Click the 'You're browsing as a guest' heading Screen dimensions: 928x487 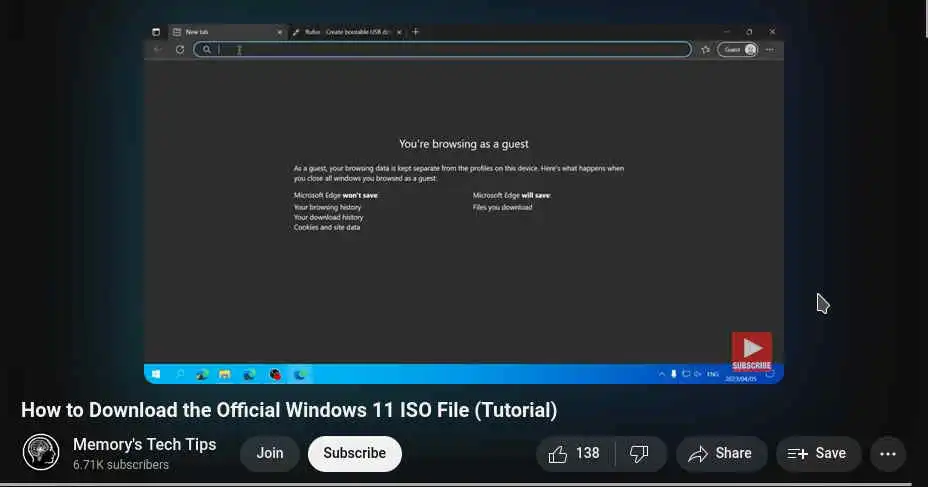[x=463, y=144]
